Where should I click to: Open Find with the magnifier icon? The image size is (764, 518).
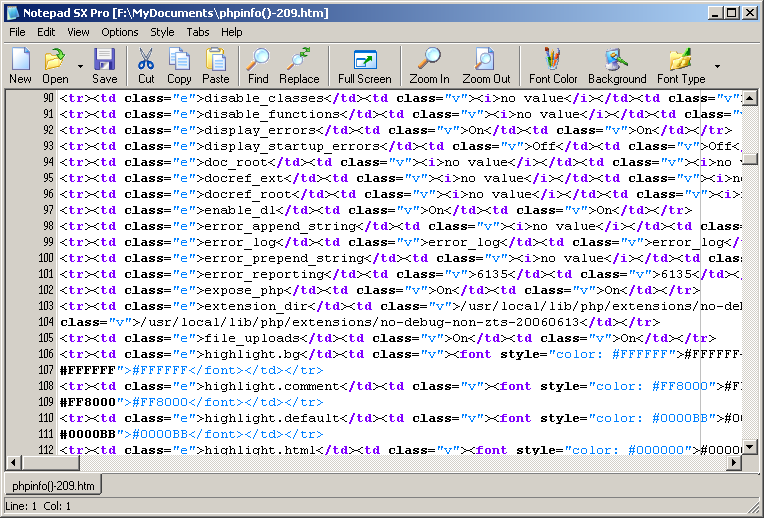(258, 66)
